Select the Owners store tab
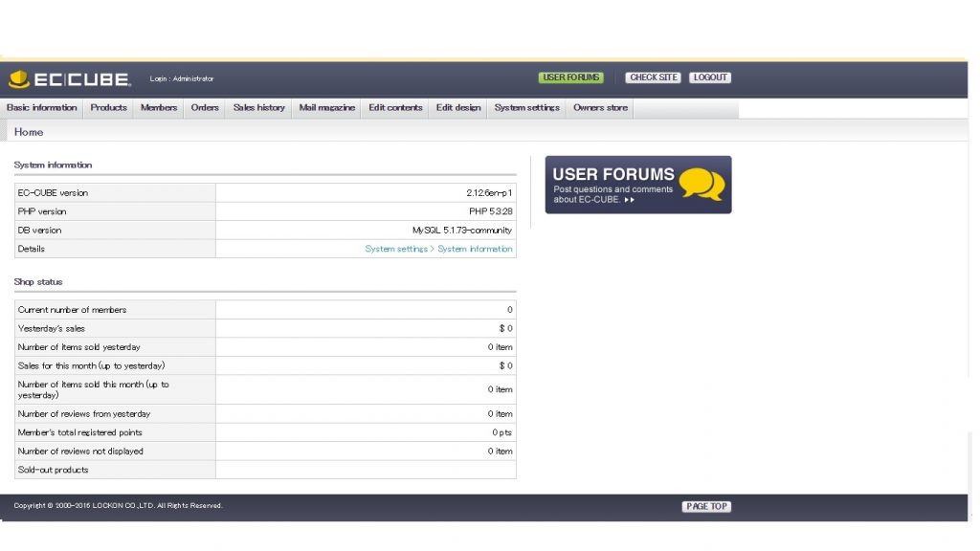Image resolution: width=980 pixels, height=551 pixels. [599, 108]
